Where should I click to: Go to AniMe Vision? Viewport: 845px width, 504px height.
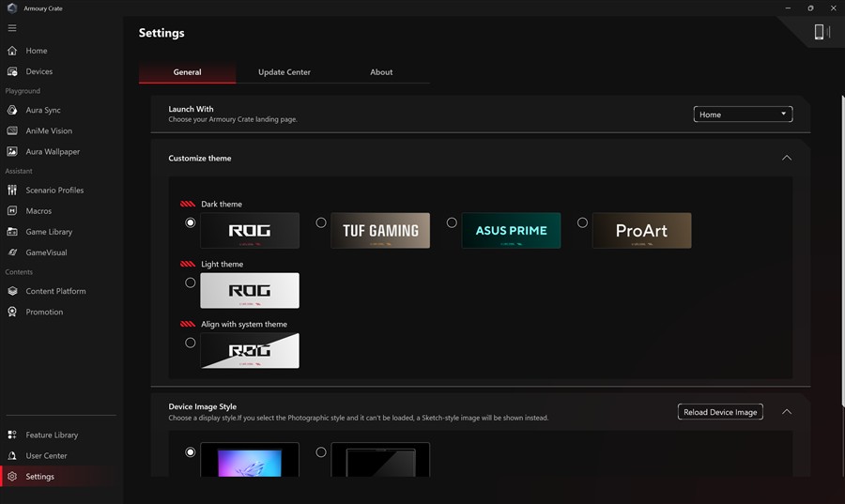(48, 130)
